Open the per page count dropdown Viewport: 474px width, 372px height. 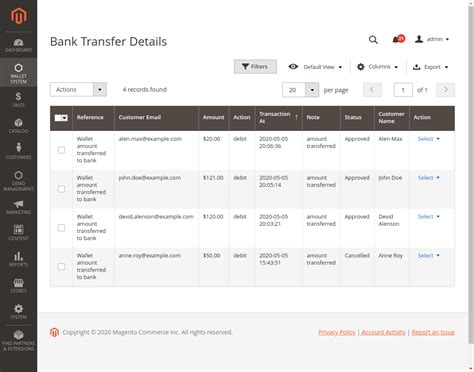click(300, 90)
